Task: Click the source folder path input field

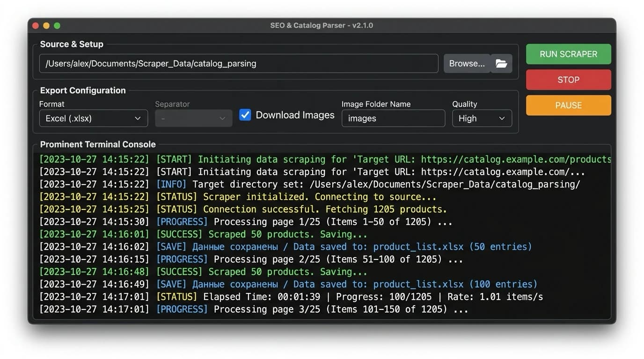Action: click(239, 64)
